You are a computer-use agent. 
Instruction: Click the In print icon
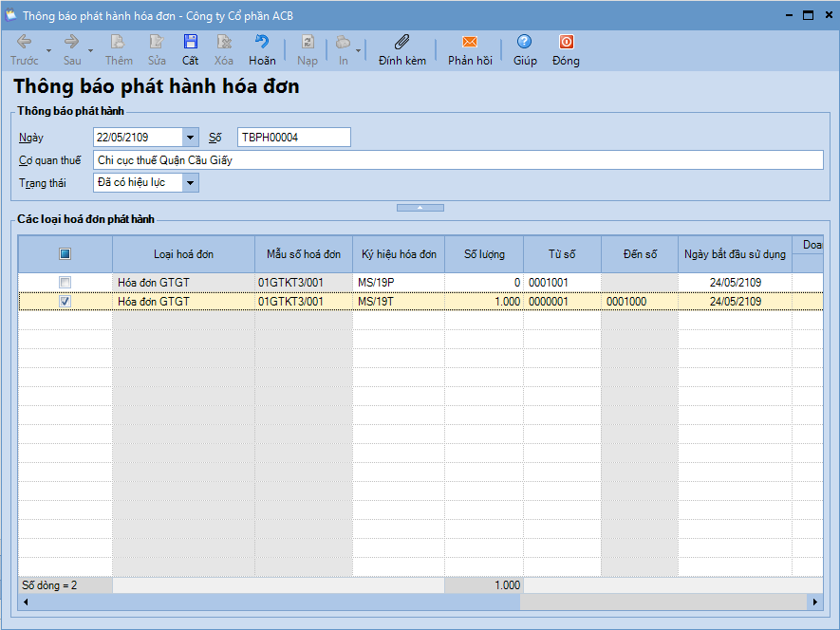[x=343, y=43]
